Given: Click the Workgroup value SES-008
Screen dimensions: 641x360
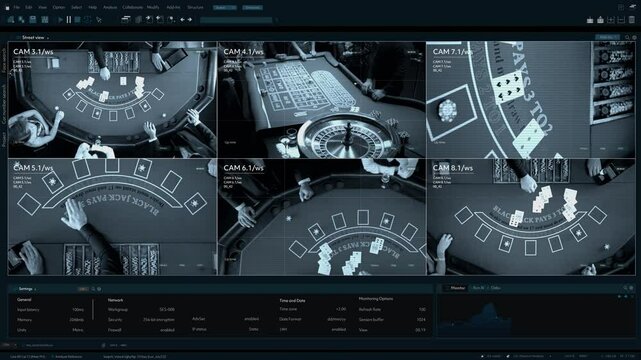Looking at the screenshot, I should (x=167, y=310).
